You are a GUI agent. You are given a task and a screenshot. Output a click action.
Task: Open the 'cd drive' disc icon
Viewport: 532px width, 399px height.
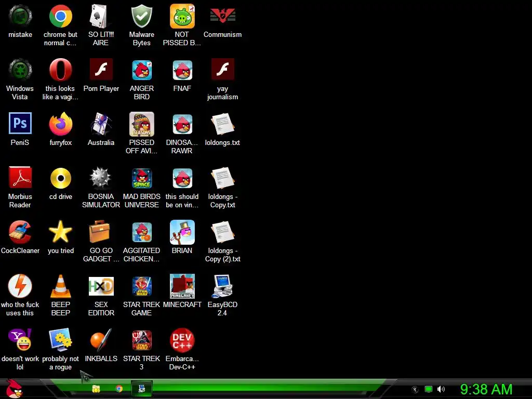60,178
